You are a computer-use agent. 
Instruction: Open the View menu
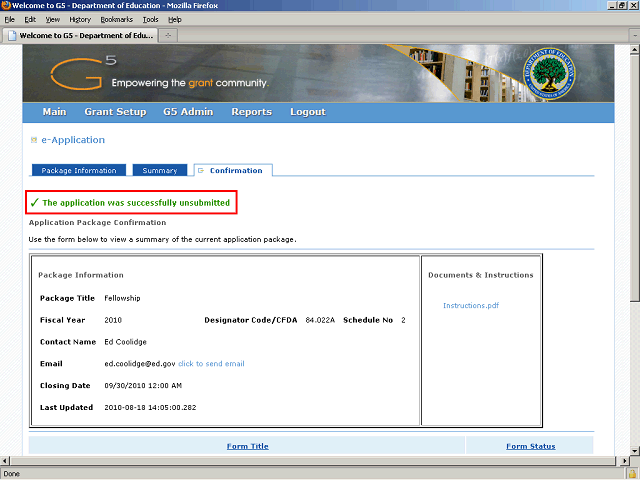(x=53, y=20)
